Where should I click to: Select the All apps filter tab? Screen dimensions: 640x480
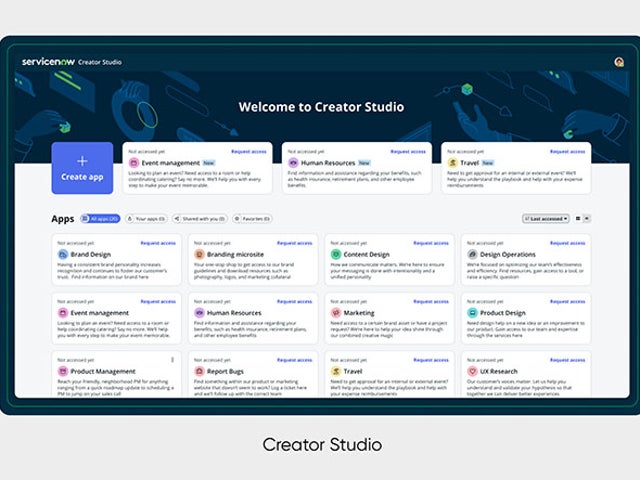point(100,219)
